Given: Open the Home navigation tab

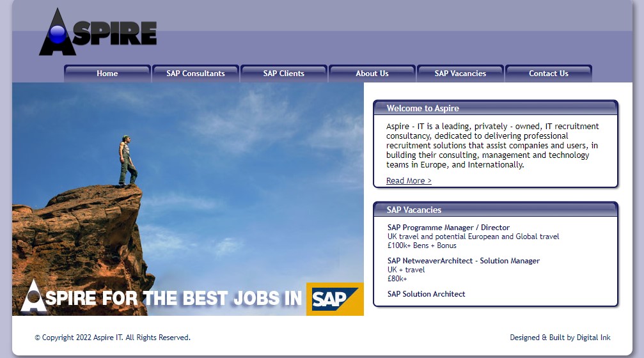Looking at the screenshot, I should point(107,74).
